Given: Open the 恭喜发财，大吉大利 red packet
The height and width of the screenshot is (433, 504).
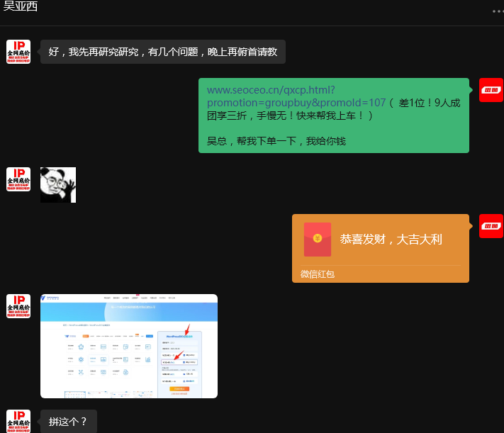Looking at the screenshot, I should pos(381,248).
